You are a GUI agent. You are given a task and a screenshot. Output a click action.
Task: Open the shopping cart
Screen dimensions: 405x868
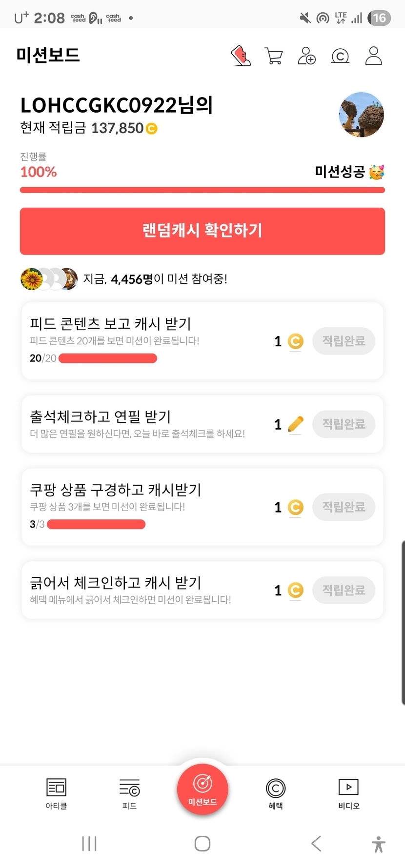pos(273,56)
